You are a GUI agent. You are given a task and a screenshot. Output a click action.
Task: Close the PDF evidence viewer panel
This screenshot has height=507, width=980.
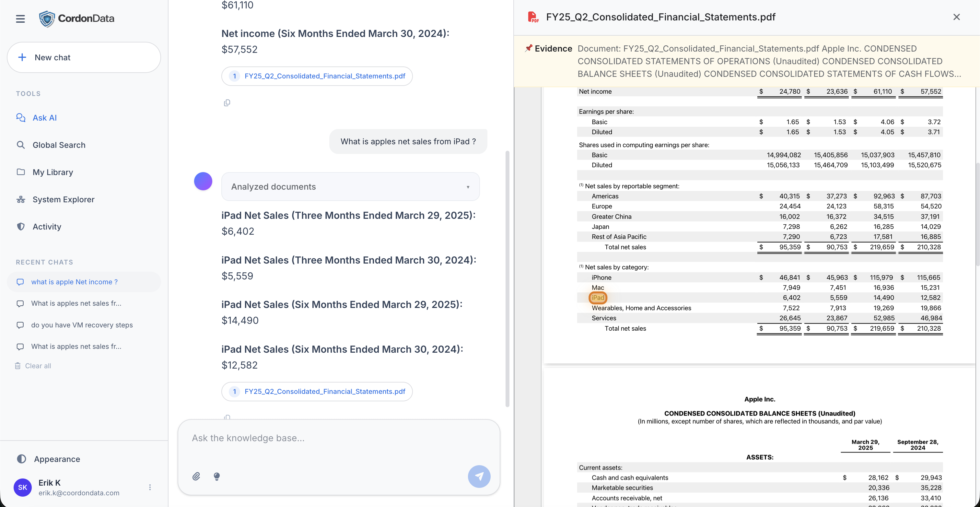point(956,17)
